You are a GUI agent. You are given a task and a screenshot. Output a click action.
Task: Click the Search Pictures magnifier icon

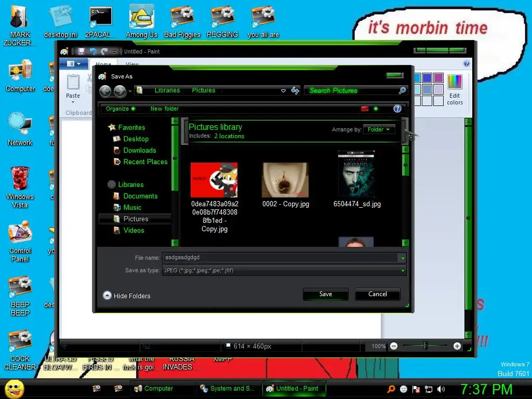402,90
